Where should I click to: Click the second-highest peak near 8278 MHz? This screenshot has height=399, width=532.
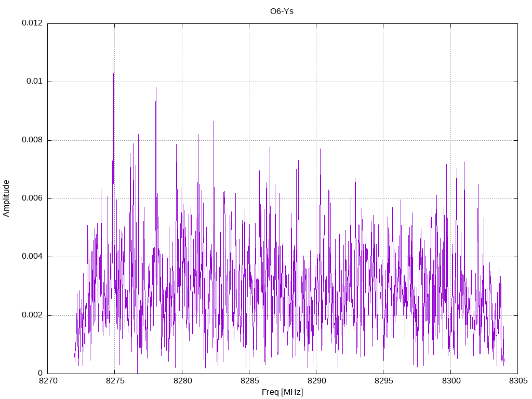click(156, 88)
